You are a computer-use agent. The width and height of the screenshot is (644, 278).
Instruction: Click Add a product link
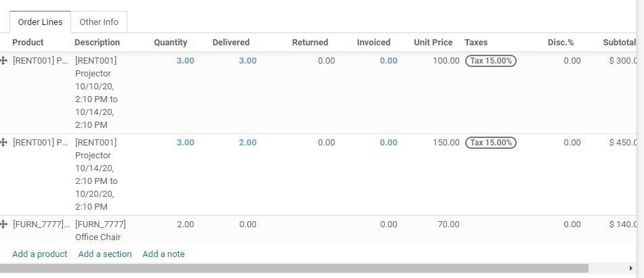click(40, 254)
